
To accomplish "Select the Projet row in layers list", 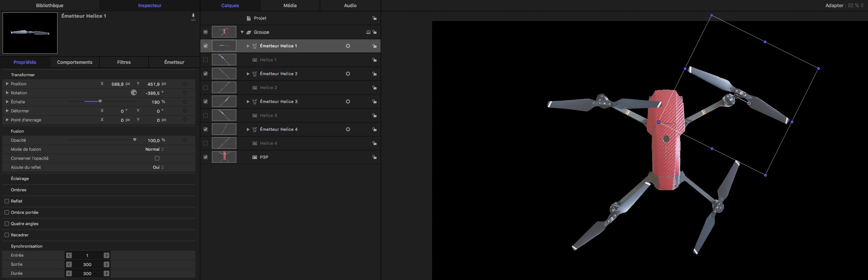I will click(290, 18).
